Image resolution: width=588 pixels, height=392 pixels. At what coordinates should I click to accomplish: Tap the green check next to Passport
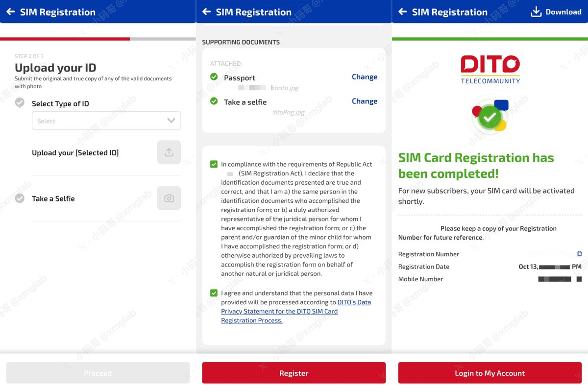click(x=214, y=77)
